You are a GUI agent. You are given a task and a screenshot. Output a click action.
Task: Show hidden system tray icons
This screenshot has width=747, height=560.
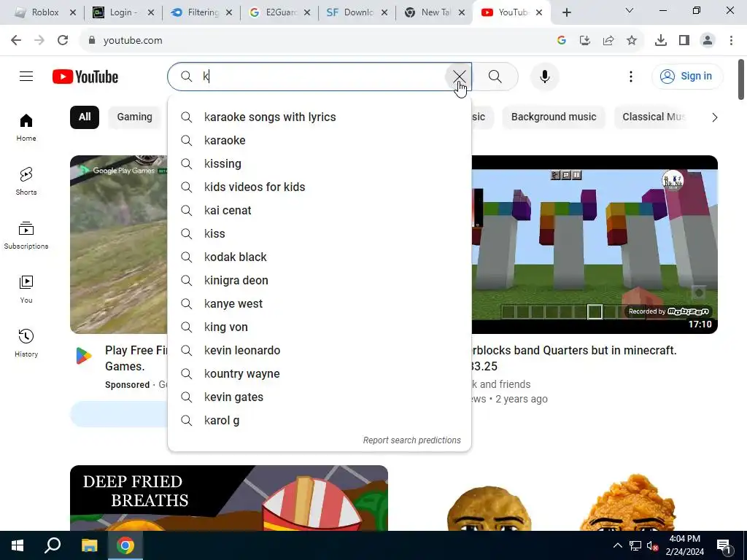pos(617,545)
